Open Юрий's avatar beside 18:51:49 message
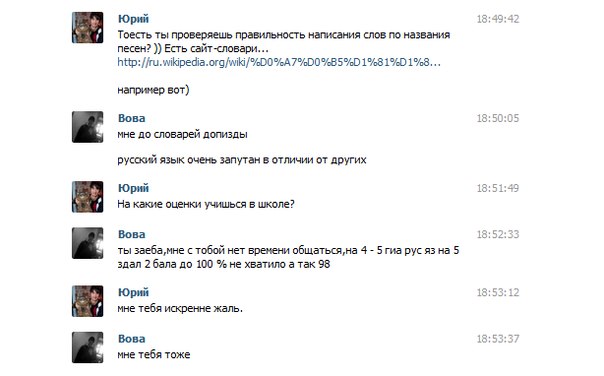604x376 pixels. (x=87, y=197)
